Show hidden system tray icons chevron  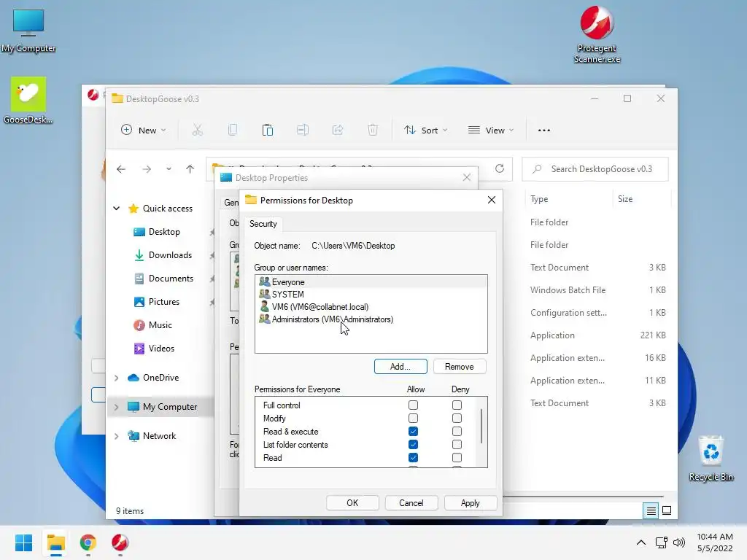641,542
